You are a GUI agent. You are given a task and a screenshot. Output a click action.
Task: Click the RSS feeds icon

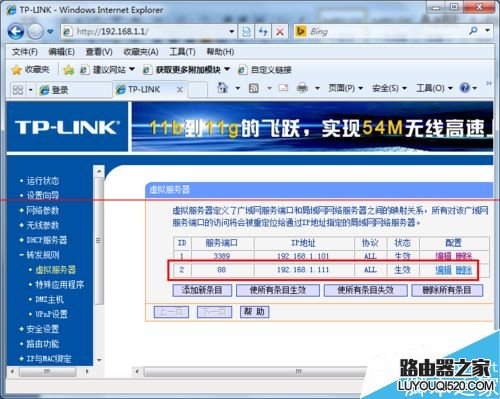[x=254, y=88]
